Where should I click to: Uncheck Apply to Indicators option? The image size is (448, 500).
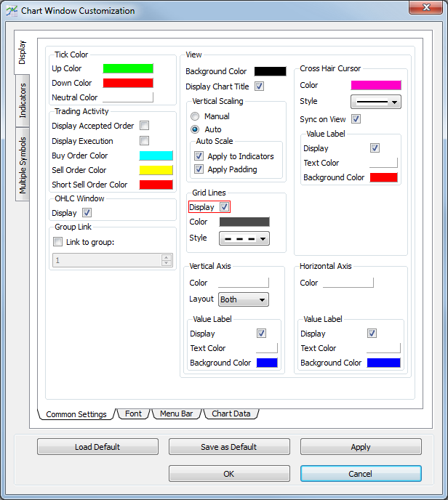click(x=199, y=156)
